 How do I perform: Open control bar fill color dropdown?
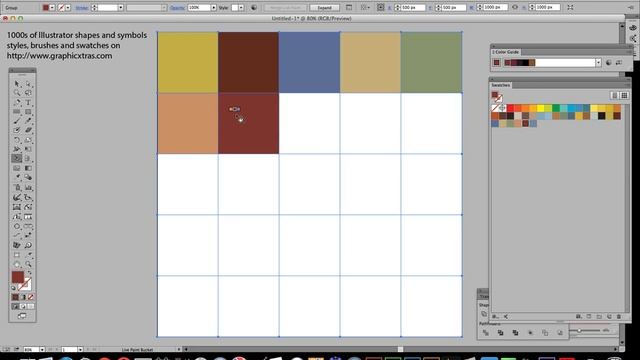(x=52, y=8)
